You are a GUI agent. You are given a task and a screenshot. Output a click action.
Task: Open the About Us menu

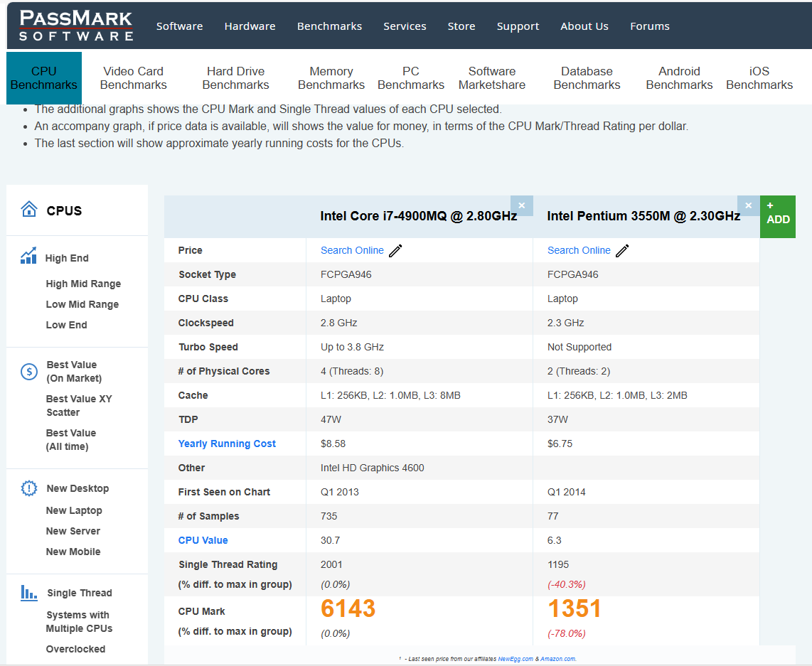(x=584, y=26)
